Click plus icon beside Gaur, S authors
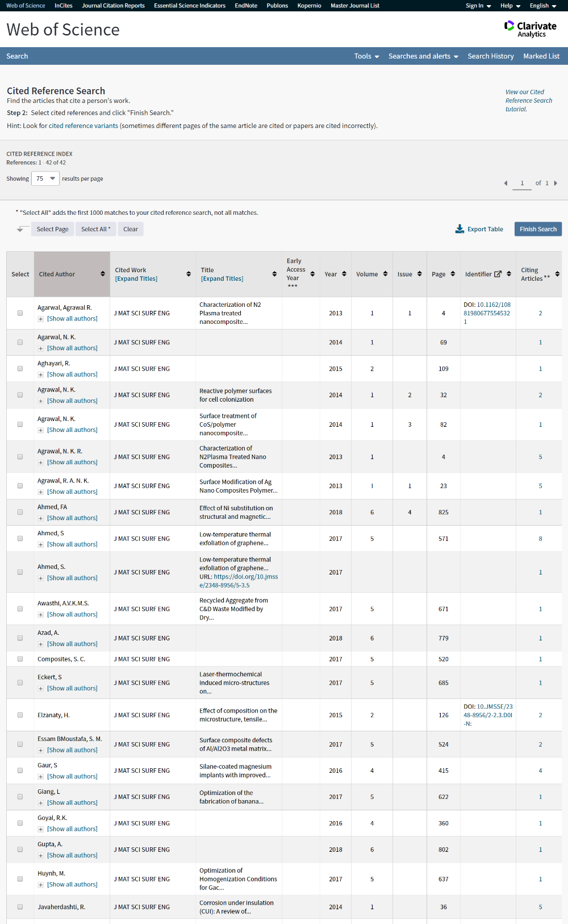 [x=40, y=777]
